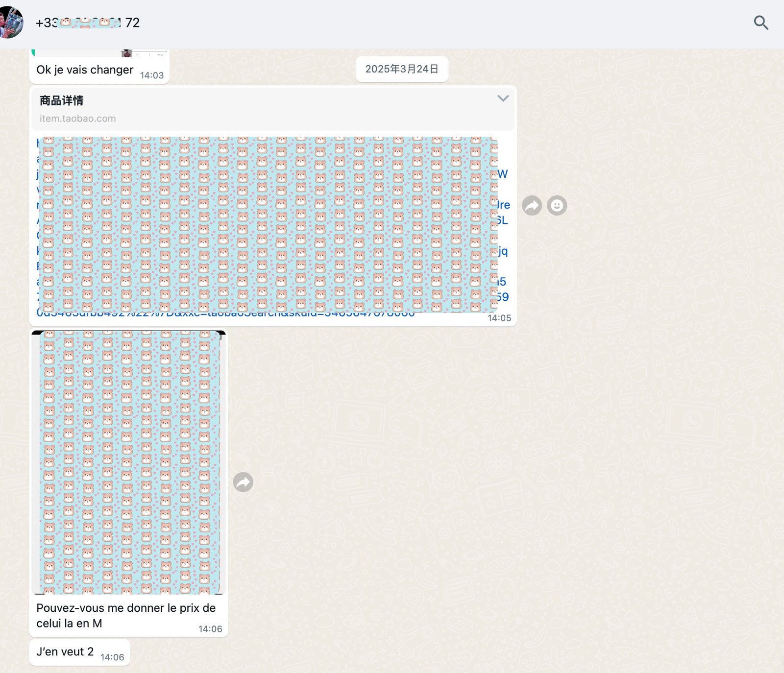Click the 14:06 timestamp on "J'en veut 2"
The height and width of the screenshot is (673, 784).
112,657
